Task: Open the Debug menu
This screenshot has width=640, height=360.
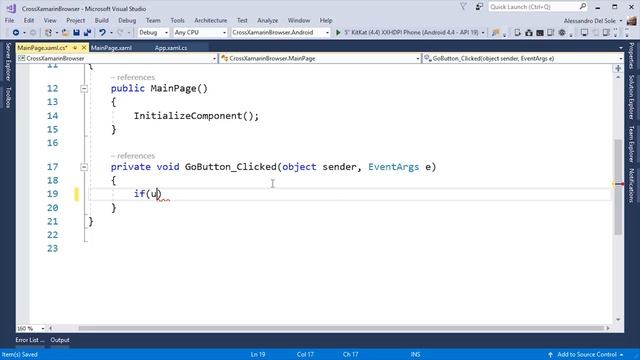Action: point(127,20)
